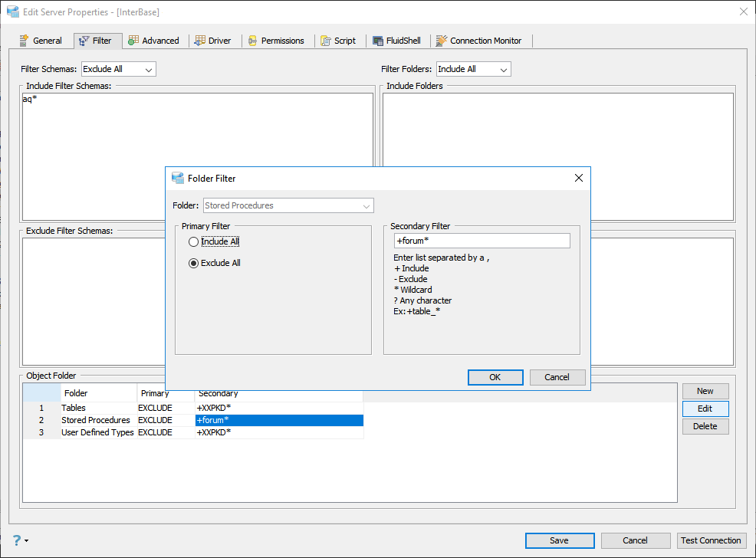Viewport: 756px width, 558px height.
Task: Click the Filter tab funnel icon
Action: [x=84, y=41]
